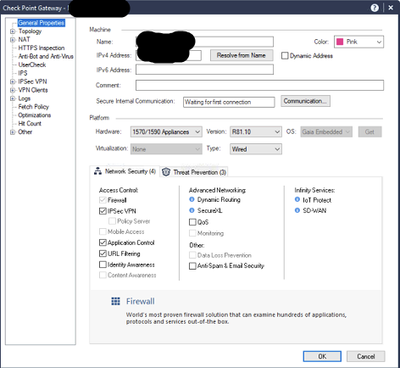Expand the VPN Clients tree node

pos(13,90)
